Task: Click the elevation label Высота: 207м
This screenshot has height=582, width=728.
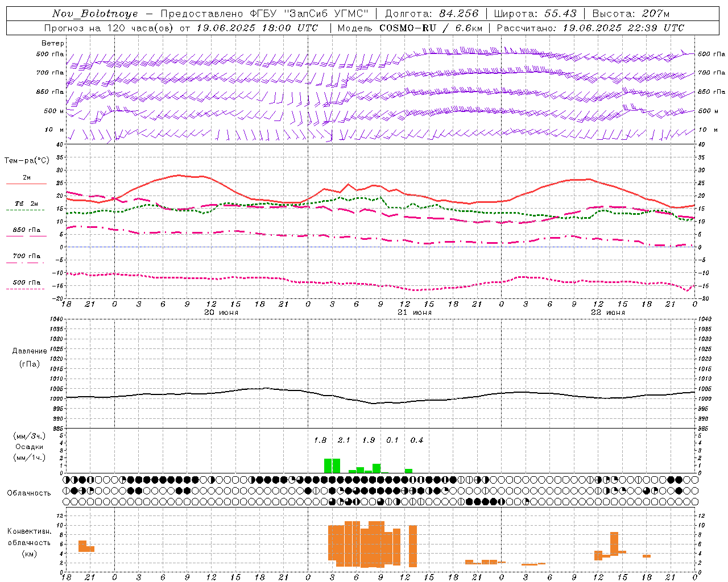Action: tap(631, 14)
